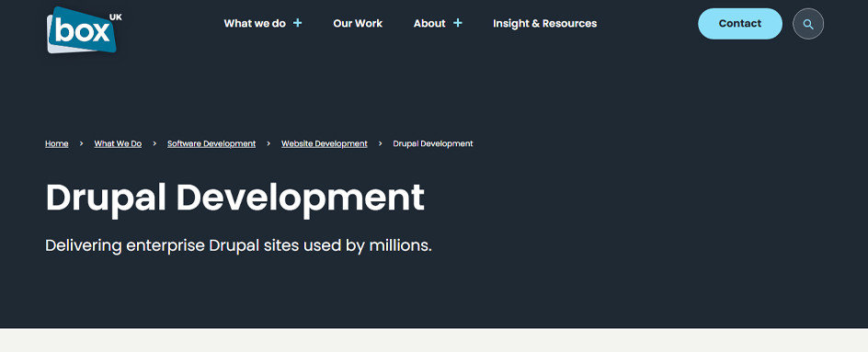Click the Contact button
Screen dimensions: 868x352
[x=739, y=24]
